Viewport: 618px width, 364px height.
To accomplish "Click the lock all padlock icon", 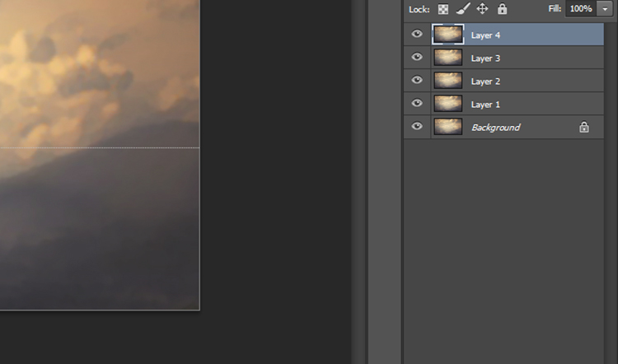I will [x=502, y=9].
